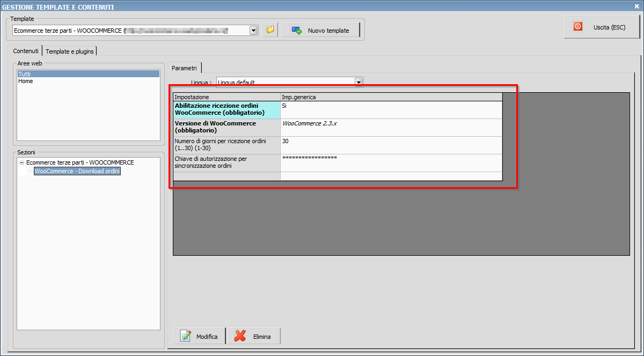The height and width of the screenshot is (356, 644).
Task: Click the Elimina button
Action: [254, 336]
